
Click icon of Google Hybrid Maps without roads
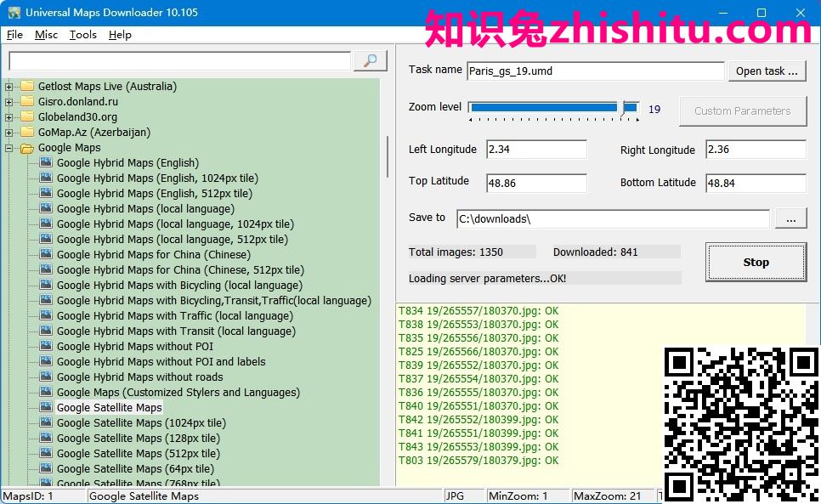pos(46,377)
